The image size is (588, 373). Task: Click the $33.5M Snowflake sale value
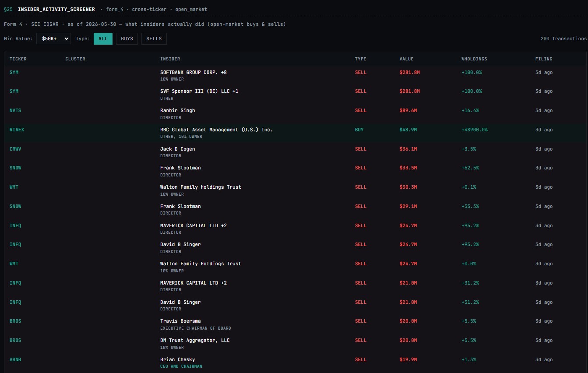point(408,168)
